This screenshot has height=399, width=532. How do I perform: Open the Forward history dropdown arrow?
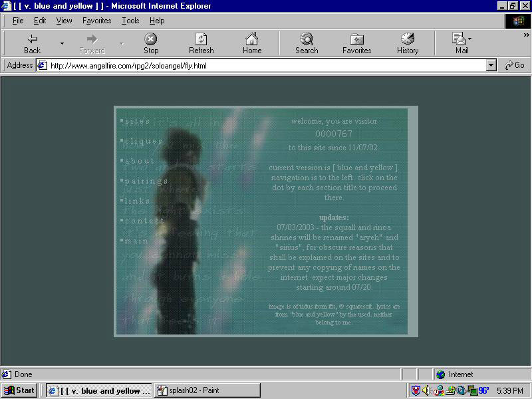pos(122,43)
